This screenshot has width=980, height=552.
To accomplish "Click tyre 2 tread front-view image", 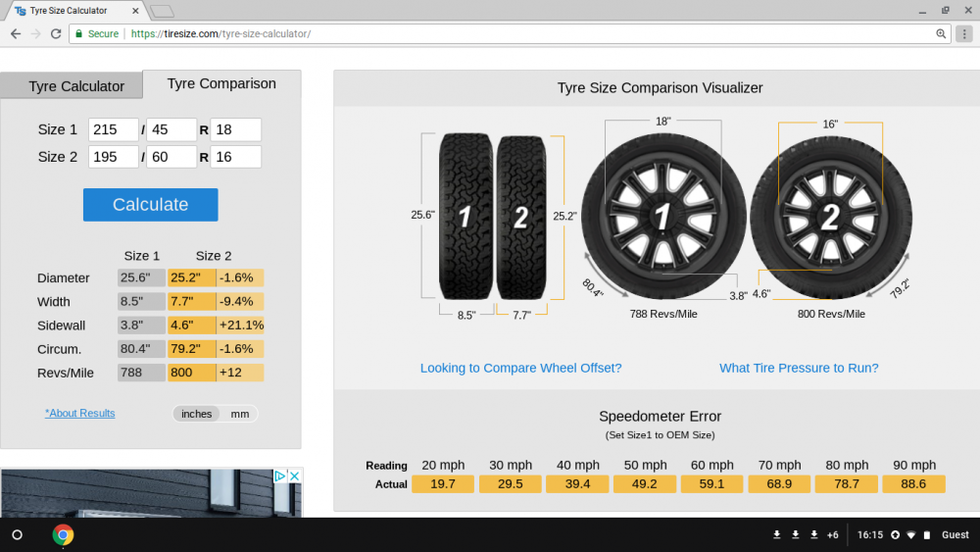I will (520, 218).
